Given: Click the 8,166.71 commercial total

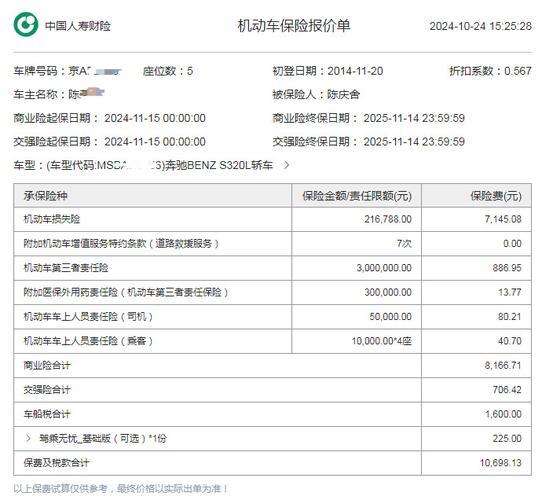Looking at the screenshot, I should click(503, 365).
